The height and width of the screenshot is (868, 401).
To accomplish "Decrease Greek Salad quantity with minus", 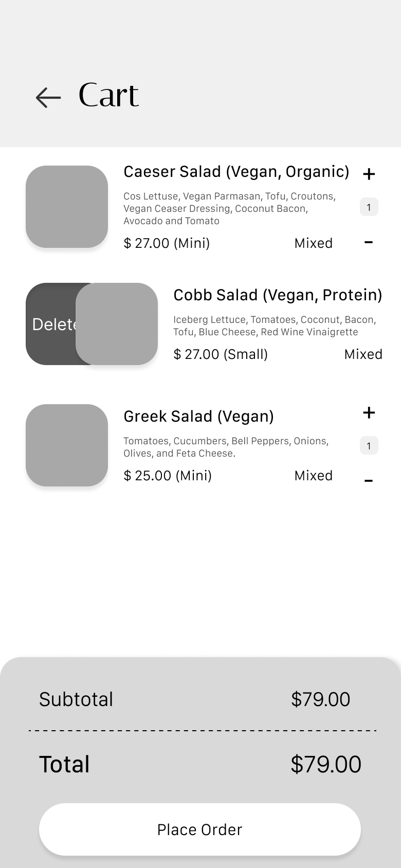I will pos(369,481).
